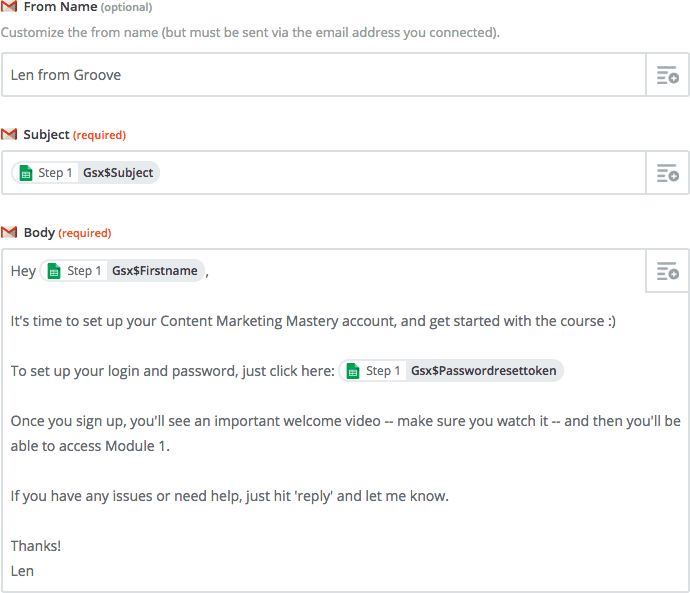Place cursor after 'Len' signature in Body
Viewport: 690px width, 593px height.
click(x=36, y=571)
